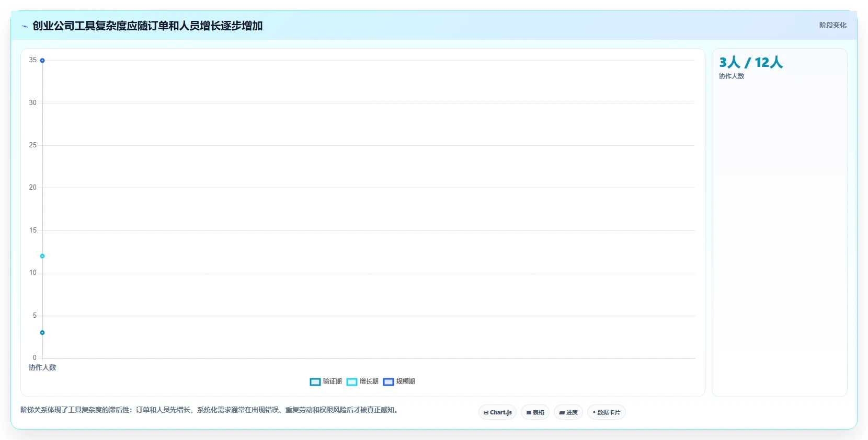Click the footer note starting with 阶梯关系体现了

[210, 410]
